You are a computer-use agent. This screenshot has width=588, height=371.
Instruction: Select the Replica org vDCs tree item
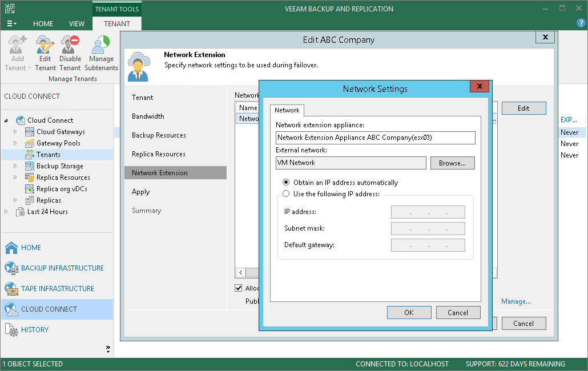(62, 189)
